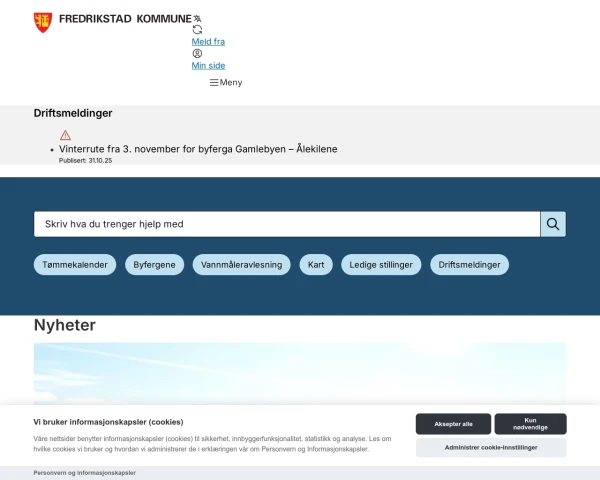Click the Fredrikstad Kommune coat of arms logo
The width and height of the screenshot is (600, 480).
(x=43, y=22)
